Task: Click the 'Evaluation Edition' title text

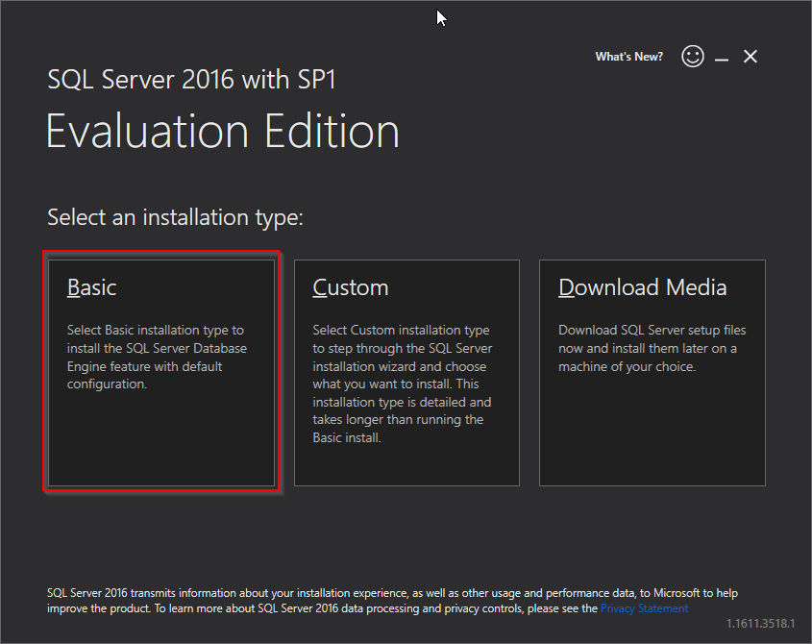Action: coord(223,132)
